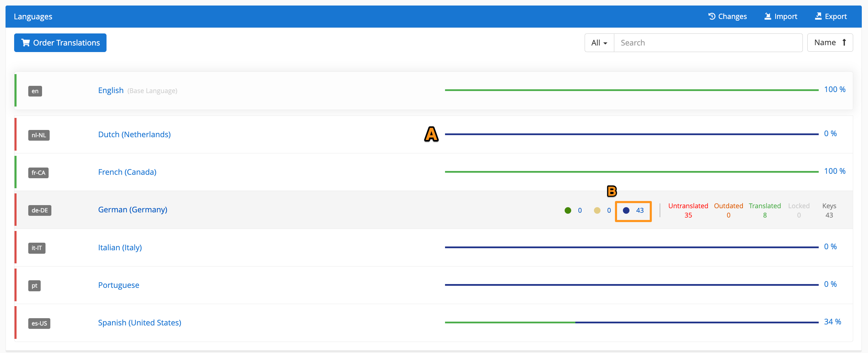Click 100 % on French (Canada) row
Screen dimensions: 868x353
(x=835, y=171)
